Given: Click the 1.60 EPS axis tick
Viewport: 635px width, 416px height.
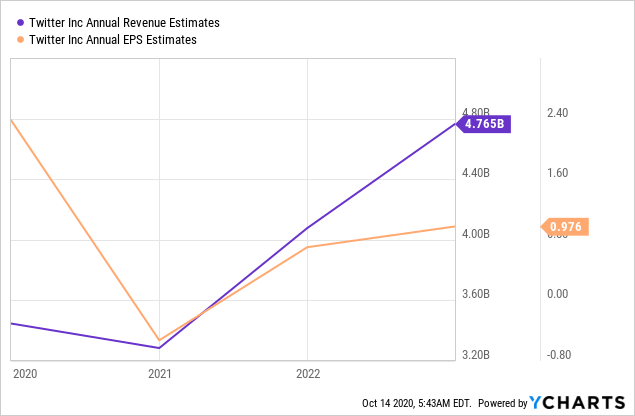Looking at the screenshot, I should coord(558,173).
